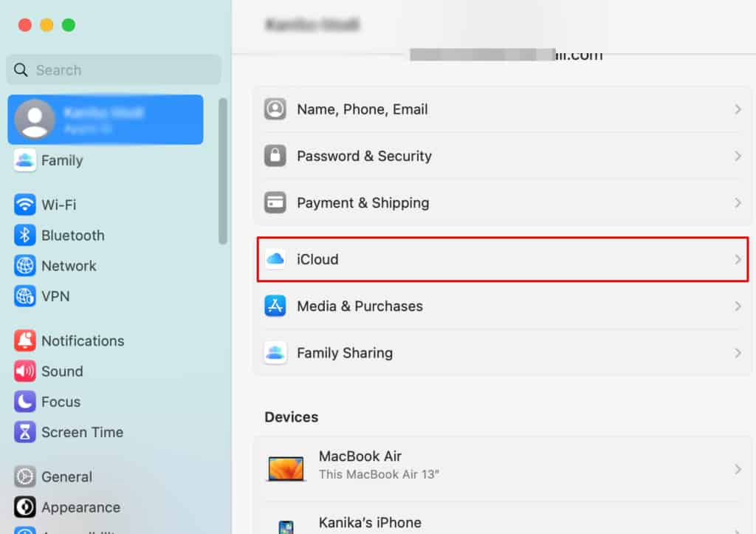Click the sidebar vertical scrollbar

click(222, 171)
